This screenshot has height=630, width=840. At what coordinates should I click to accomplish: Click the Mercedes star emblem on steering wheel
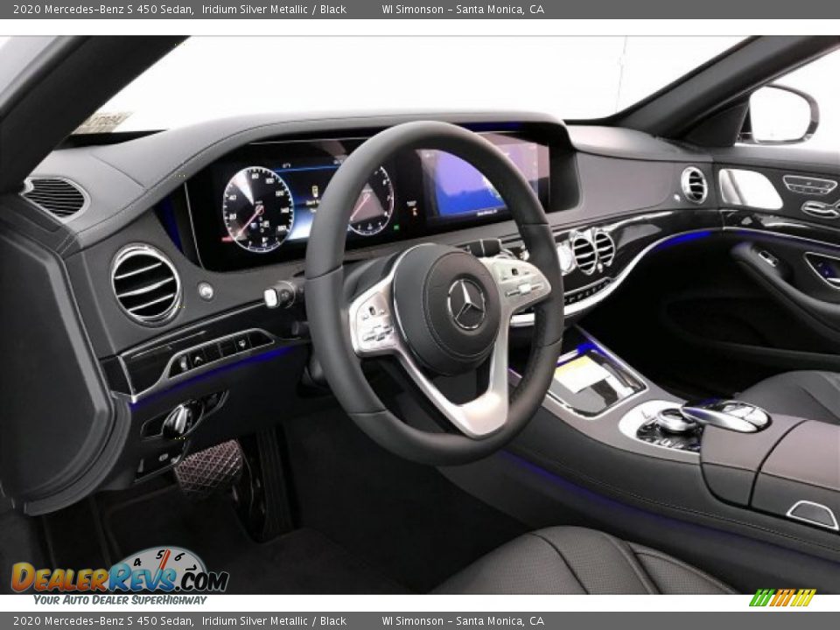click(x=466, y=304)
